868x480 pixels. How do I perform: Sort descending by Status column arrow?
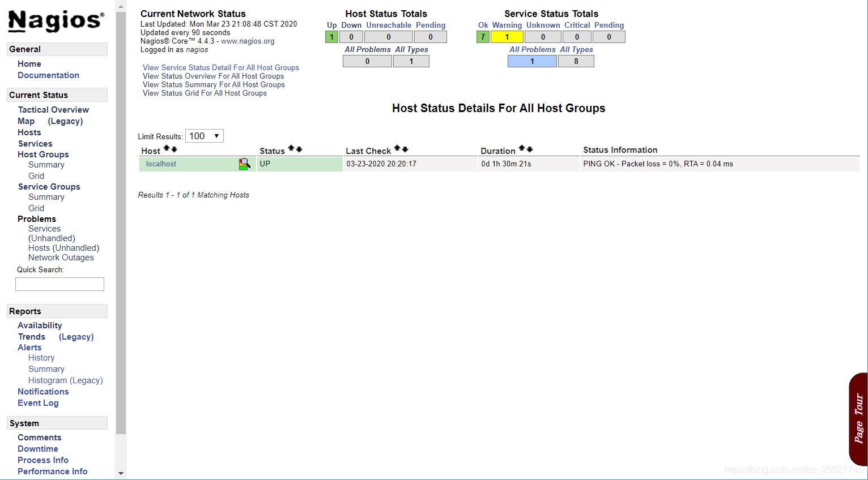[299, 149]
